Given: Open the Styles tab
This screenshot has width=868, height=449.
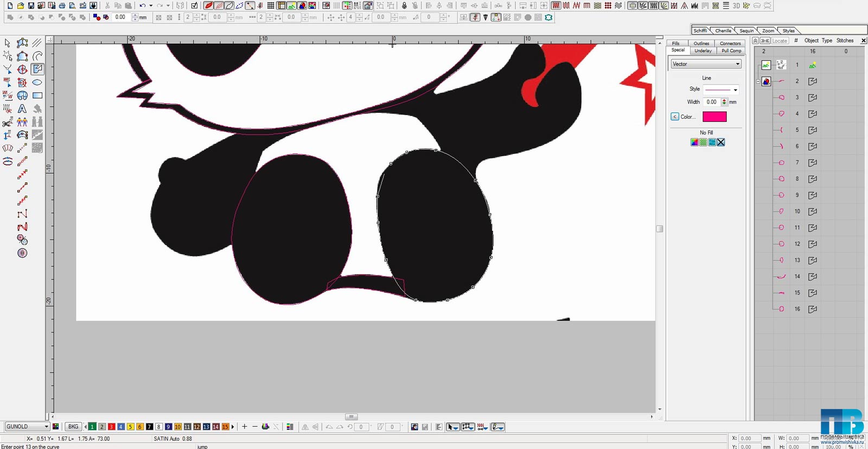Looking at the screenshot, I should click(789, 30).
